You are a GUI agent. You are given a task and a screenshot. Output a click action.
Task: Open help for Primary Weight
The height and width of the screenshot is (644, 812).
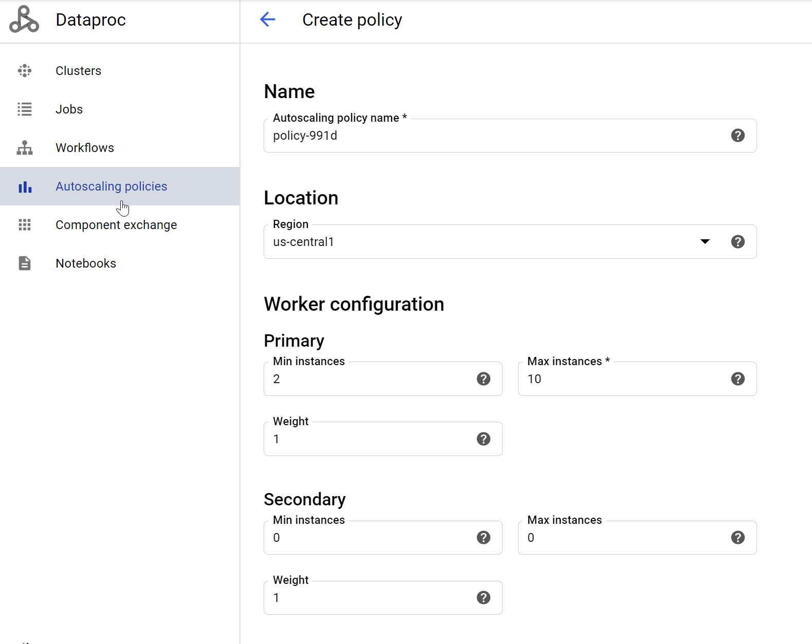(x=484, y=439)
